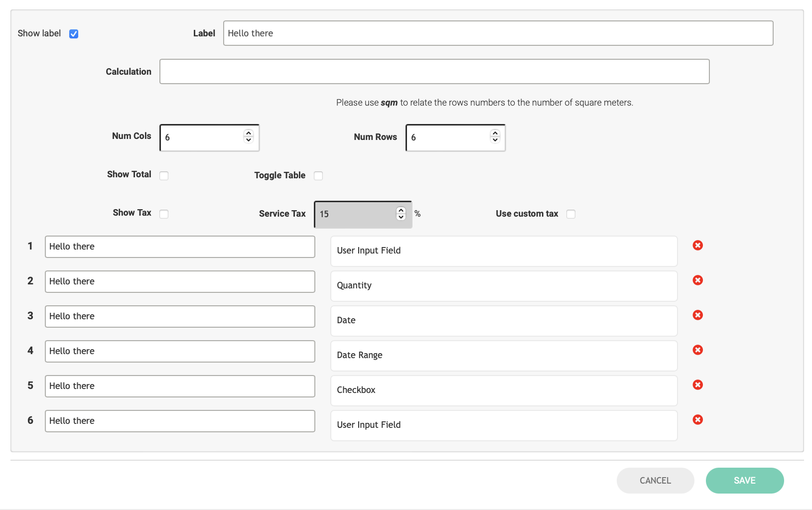
Task: Enable the Show Tax option
Action: [x=164, y=214]
